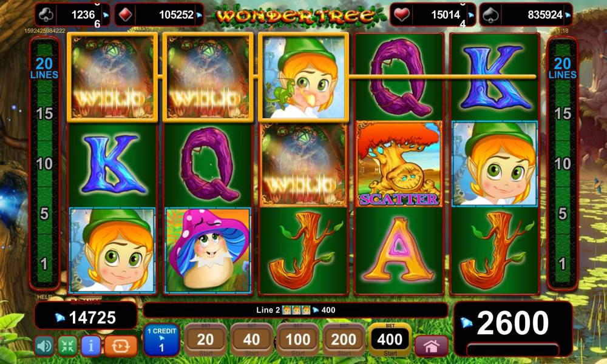
Task: Choose the bet 100 button
Action: point(297,340)
